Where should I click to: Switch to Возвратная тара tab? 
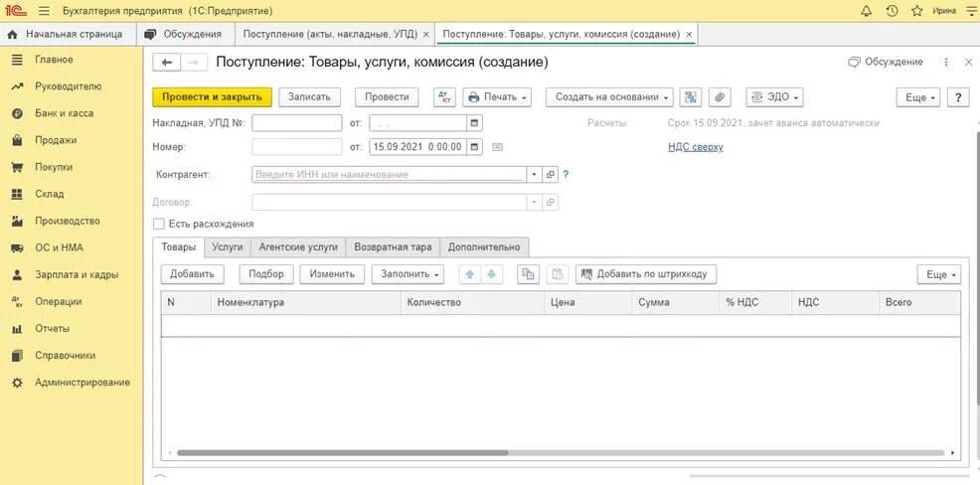[393, 246]
